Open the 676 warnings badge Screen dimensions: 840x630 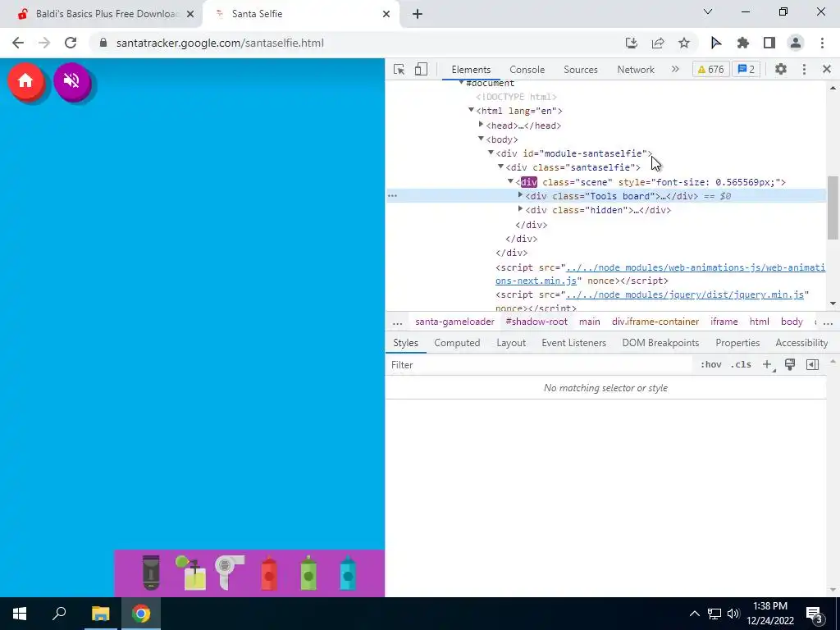click(x=711, y=69)
